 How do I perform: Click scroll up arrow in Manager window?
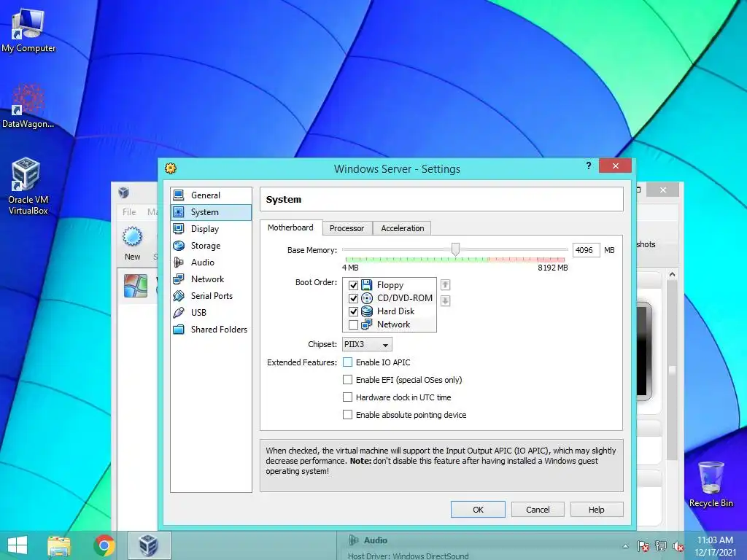point(672,275)
